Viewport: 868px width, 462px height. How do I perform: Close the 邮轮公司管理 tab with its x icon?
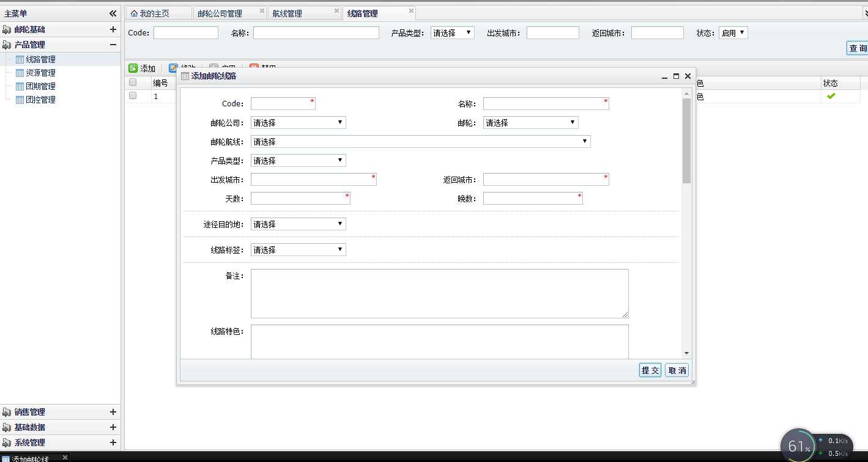(x=262, y=10)
